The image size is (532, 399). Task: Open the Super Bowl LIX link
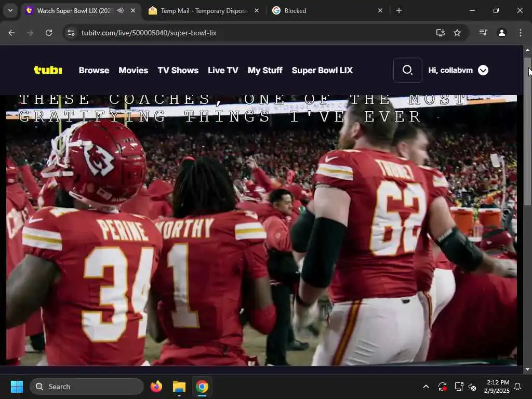(322, 70)
